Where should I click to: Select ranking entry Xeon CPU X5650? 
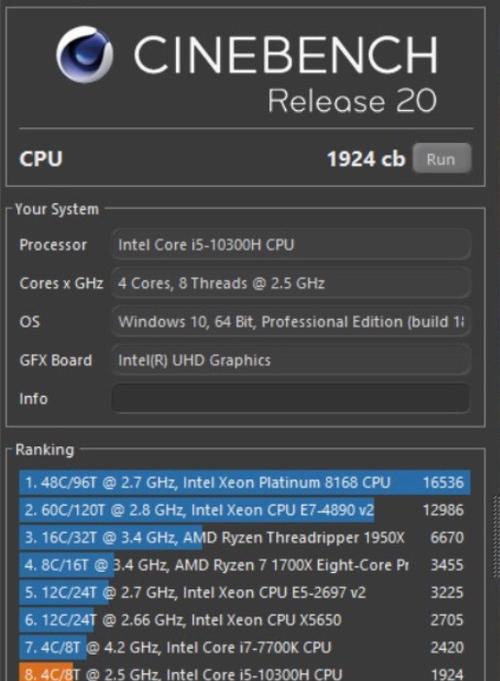245,620
